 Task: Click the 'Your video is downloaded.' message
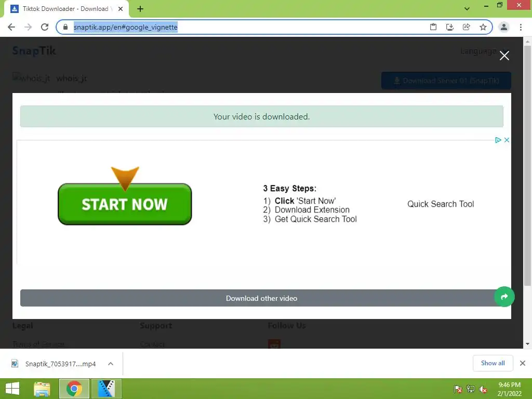262,117
